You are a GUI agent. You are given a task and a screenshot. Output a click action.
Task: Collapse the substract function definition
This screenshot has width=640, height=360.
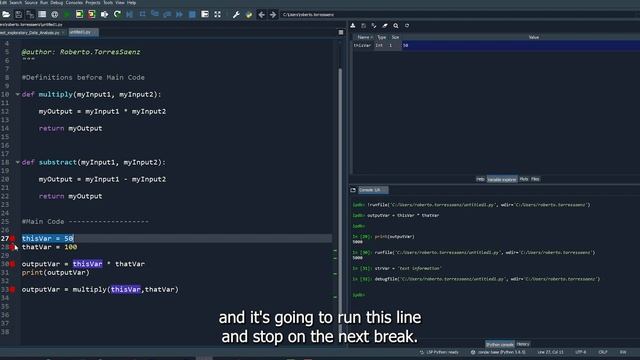pyautogui.click(x=18, y=162)
